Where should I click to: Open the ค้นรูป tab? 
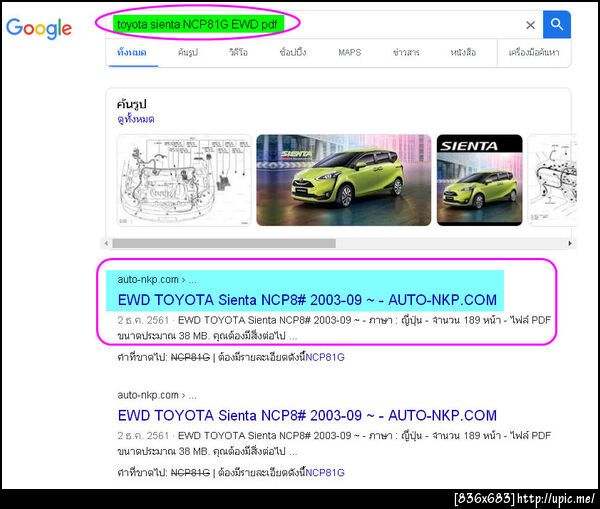(188, 52)
